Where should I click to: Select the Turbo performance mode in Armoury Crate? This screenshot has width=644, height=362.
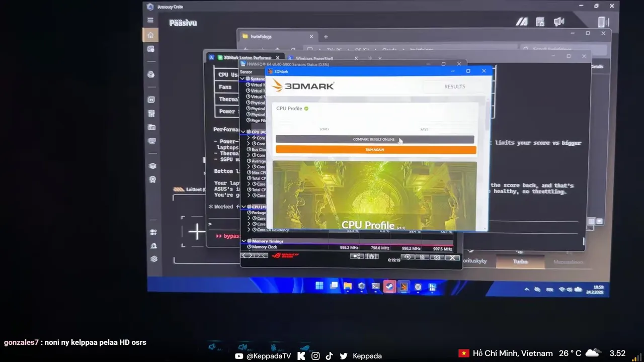pos(520,261)
